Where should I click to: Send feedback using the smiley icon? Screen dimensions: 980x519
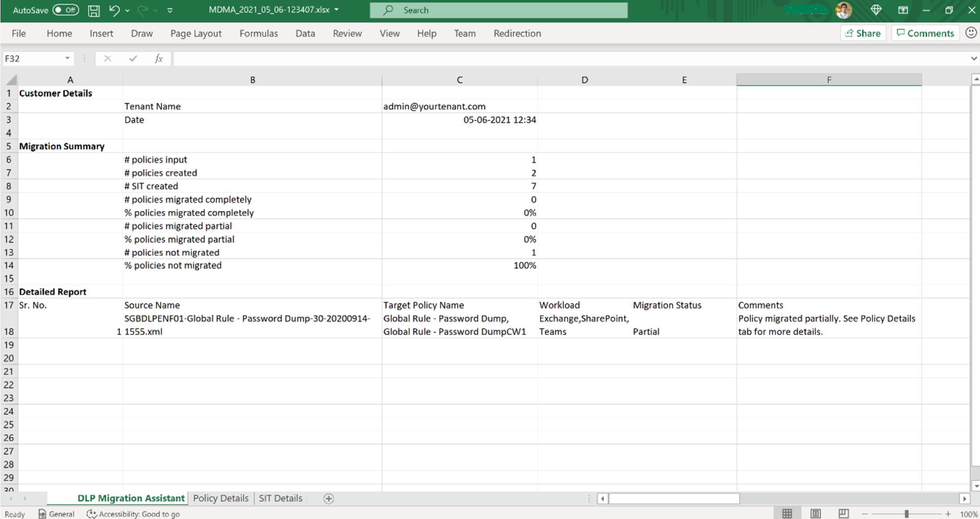pos(970,33)
